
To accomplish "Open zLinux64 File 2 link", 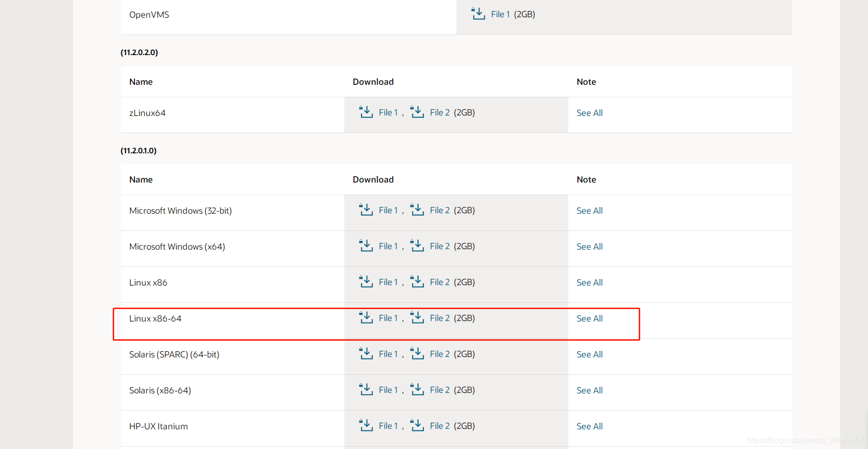I will tap(440, 113).
